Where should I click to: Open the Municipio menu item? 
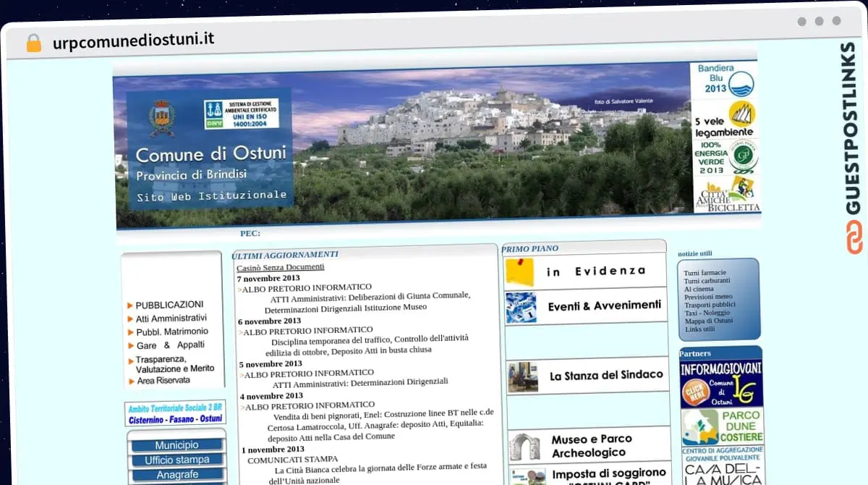click(x=176, y=445)
